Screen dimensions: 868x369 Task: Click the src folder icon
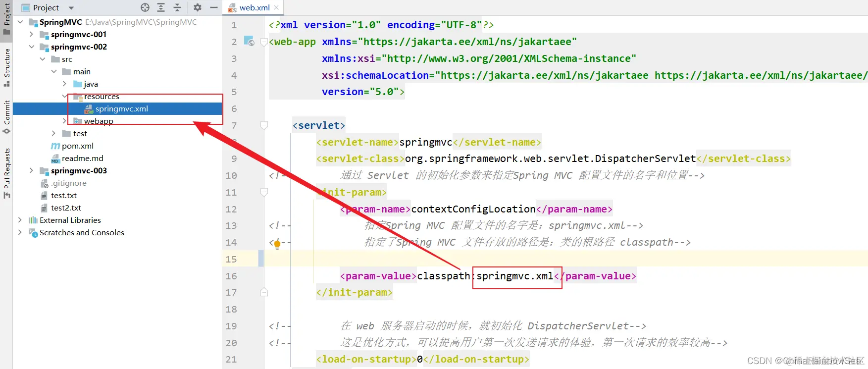pyautogui.click(x=55, y=59)
